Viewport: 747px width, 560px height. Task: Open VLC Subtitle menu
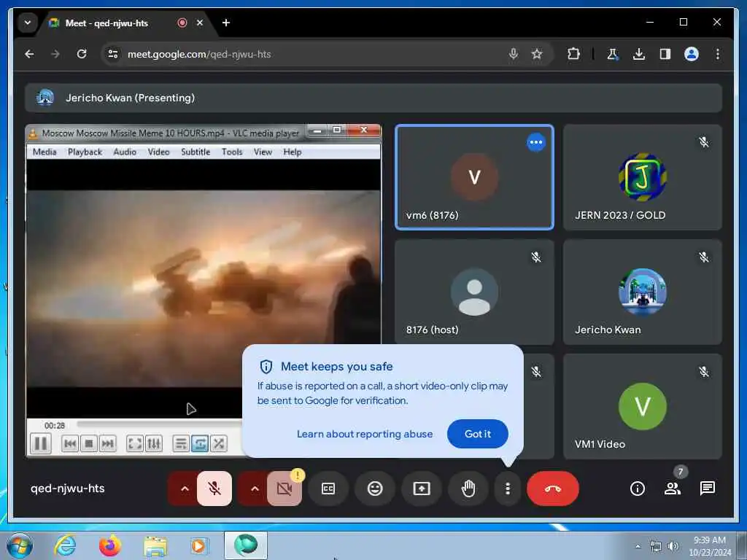(x=196, y=152)
